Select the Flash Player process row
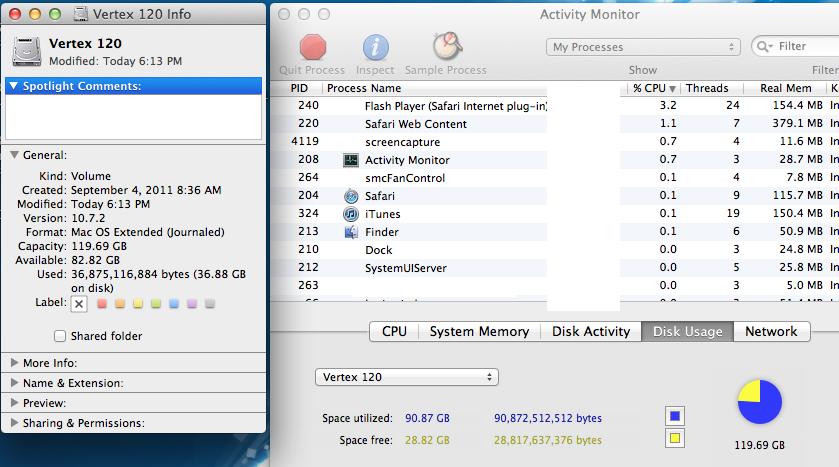Viewport: 839px width, 467px height. coord(554,106)
